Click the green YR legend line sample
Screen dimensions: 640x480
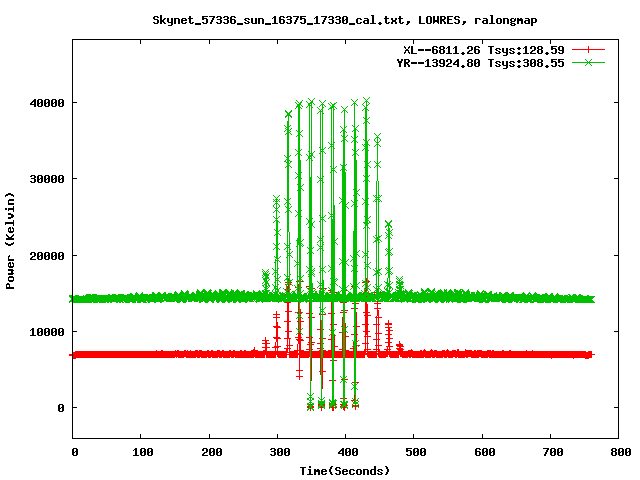[x=588, y=62]
